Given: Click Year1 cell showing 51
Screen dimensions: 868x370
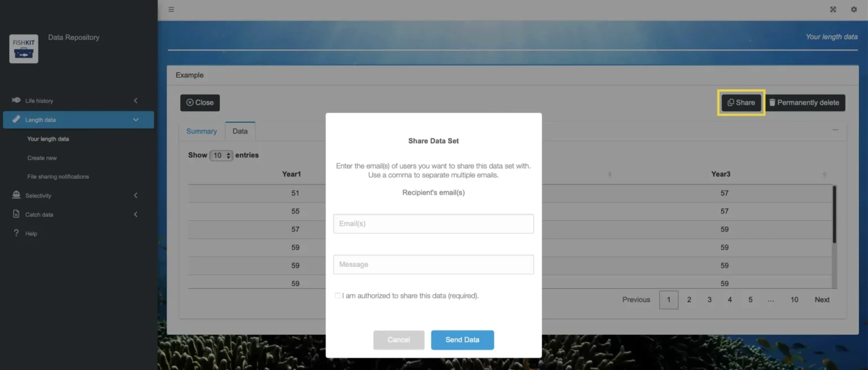Looking at the screenshot, I should click(x=295, y=193).
